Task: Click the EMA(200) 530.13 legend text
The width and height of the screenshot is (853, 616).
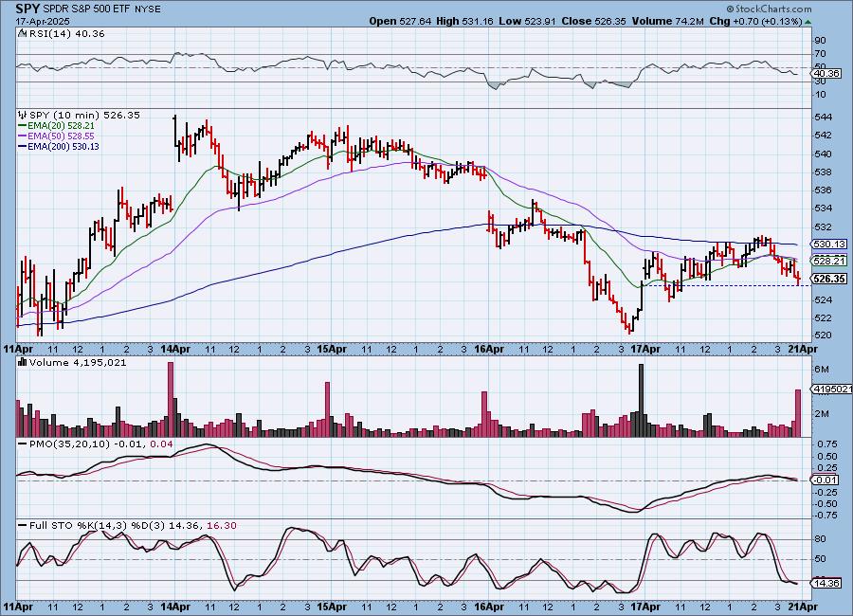Action: coord(64,146)
